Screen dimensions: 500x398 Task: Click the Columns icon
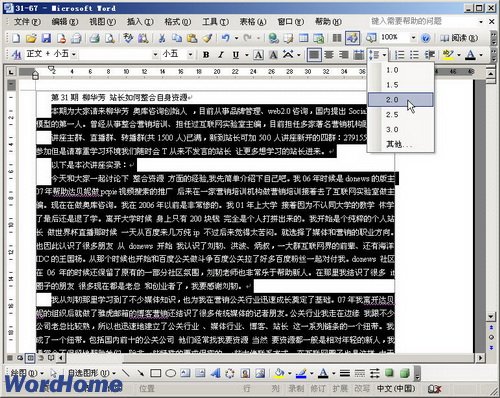pyautogui.click(x=337, y=38)
